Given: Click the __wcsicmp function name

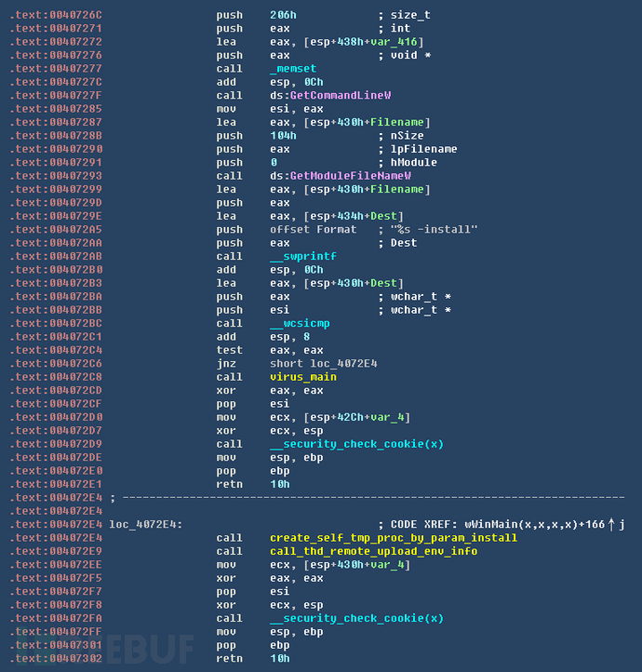Looking at the screenshot, I should coord(300,323).
